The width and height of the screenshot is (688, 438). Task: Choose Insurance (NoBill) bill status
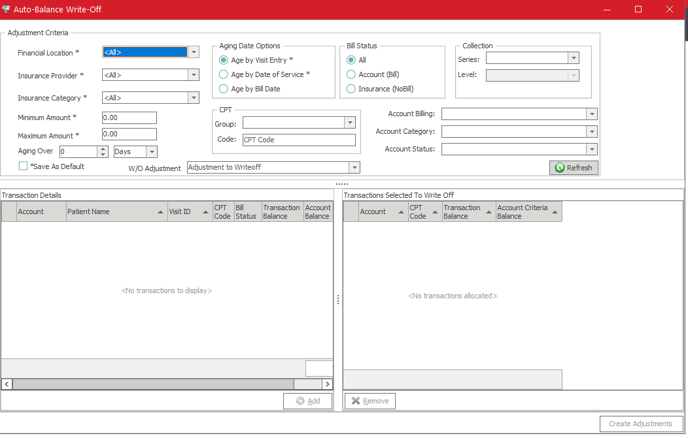pos(351,89)
